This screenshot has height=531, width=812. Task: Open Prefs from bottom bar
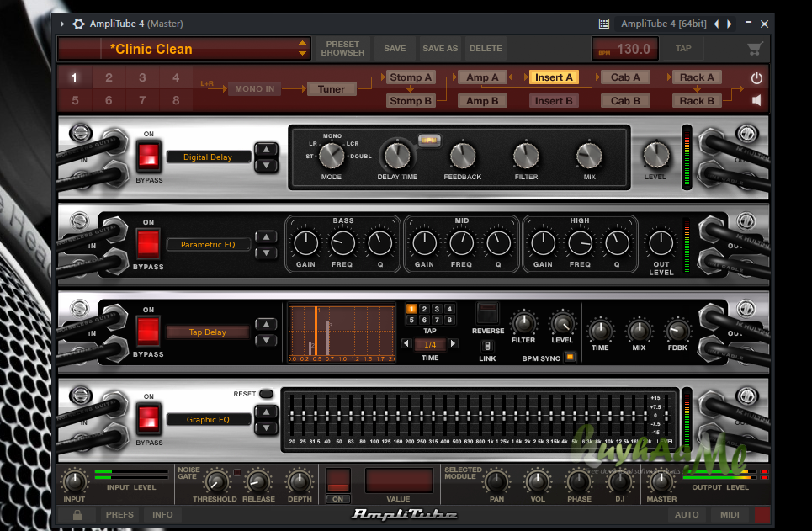click(x=119, y=515)
